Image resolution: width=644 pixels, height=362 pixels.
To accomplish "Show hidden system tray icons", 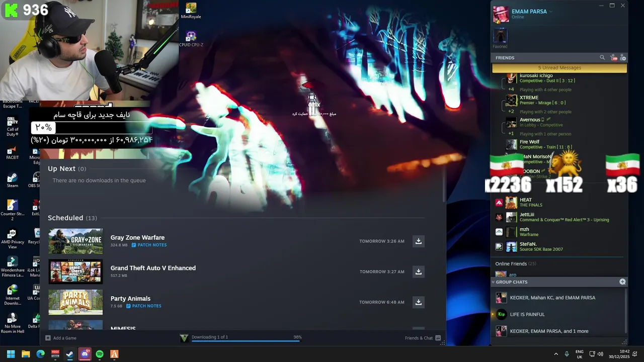I will (556, 354).
